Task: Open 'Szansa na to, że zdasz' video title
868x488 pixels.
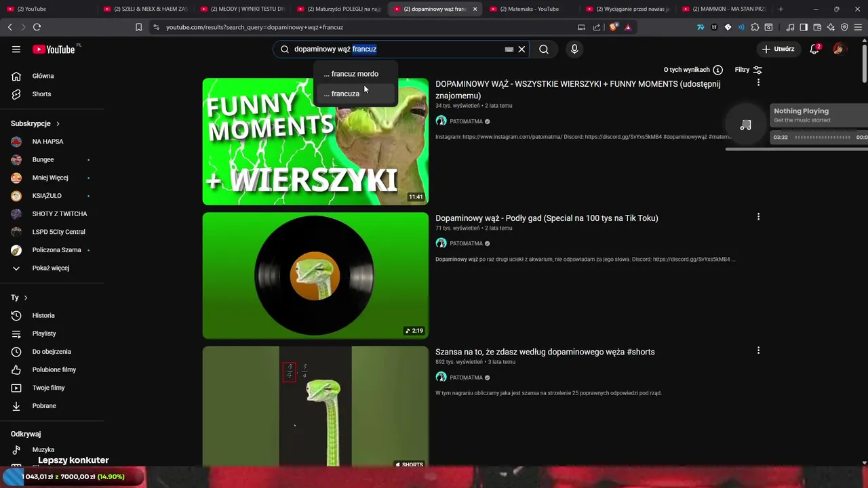Action: click(545, 352)
